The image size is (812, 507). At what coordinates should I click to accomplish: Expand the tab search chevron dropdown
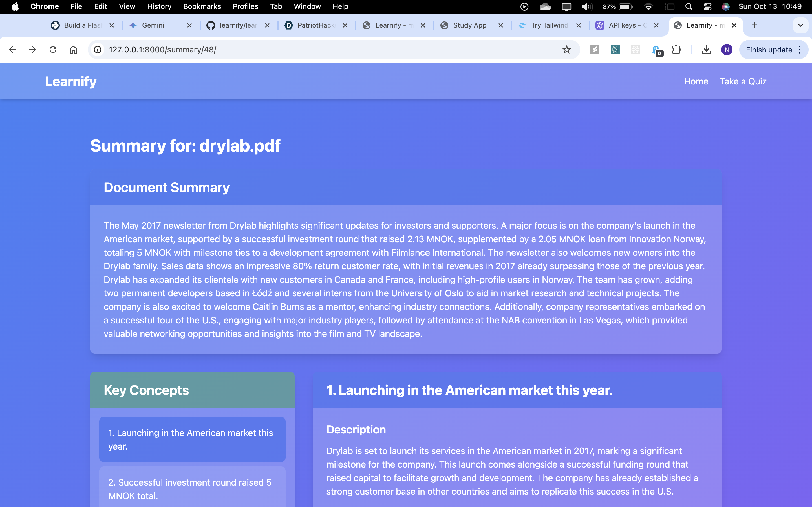coord(801,25)
